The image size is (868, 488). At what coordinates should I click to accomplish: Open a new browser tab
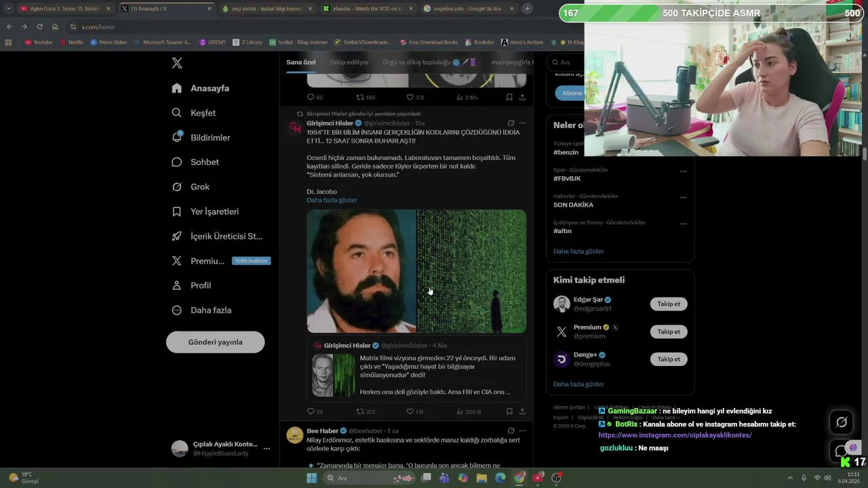(x=528, y=8)
